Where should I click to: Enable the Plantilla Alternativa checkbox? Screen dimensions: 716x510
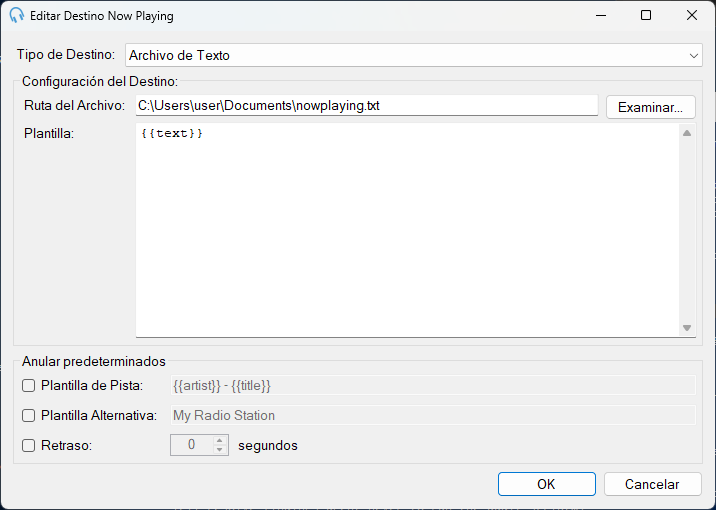(28, 415)
